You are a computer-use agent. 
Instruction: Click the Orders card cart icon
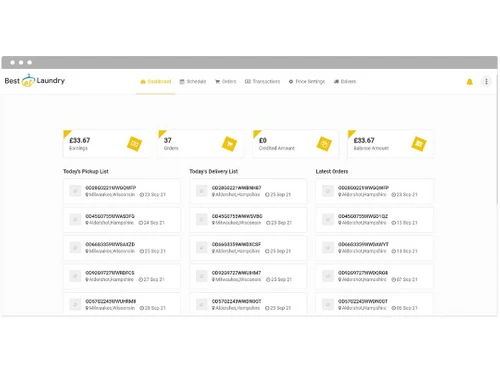tap(229, 144)
